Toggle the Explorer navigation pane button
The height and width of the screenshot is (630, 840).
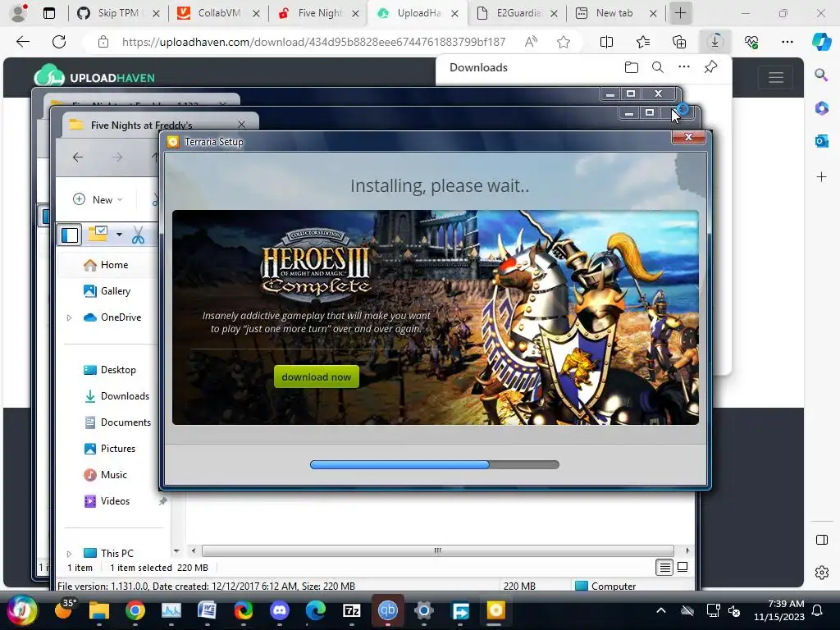70,235
